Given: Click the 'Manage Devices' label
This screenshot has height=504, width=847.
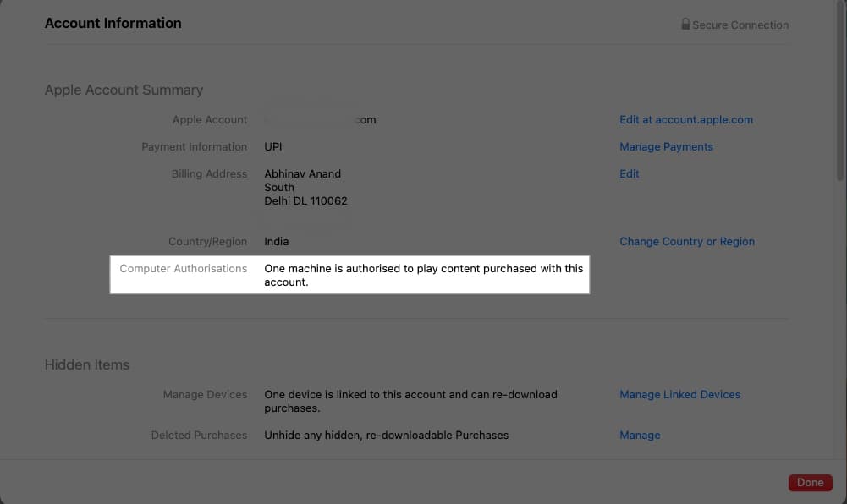Looking at the screenshot, I should click(x=206, y=394).
